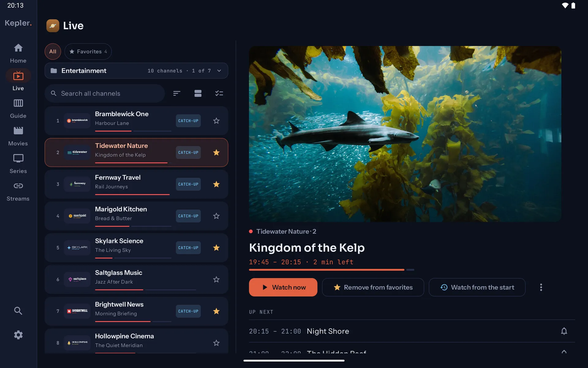Click the sidebar search magnifier icon

[x=18, y=311]
